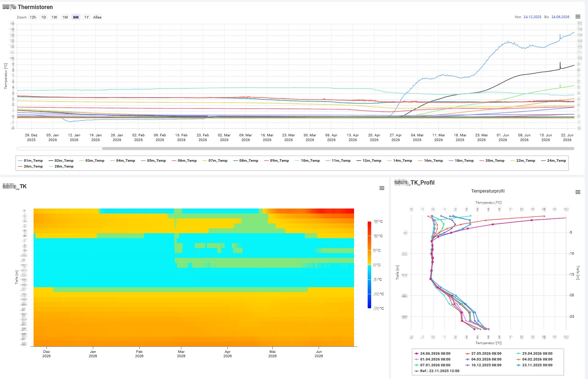Open the TK heatmap chart menu icon
Image resolution: width=588 pixels, height=379 pixels.
pyautogui.click(x=382, y=188)
